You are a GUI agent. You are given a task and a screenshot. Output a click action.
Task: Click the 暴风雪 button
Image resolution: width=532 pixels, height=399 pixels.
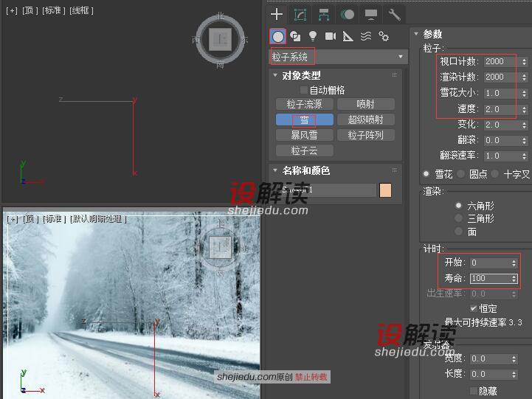tap(304, 135)
